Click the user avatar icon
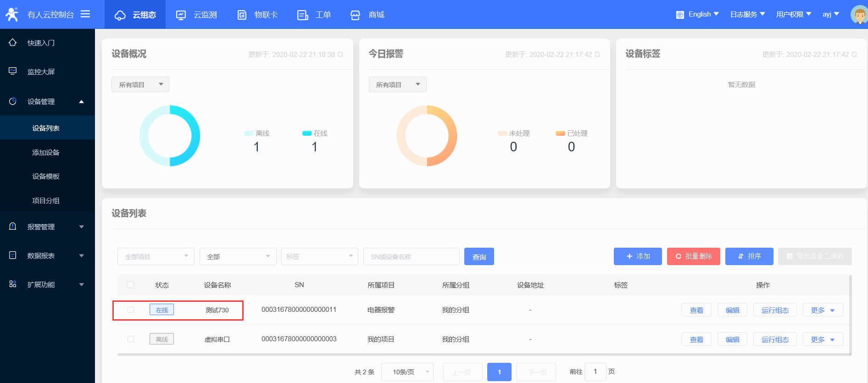This screenshot has height=383, width=868. click(x=858, y=15)
